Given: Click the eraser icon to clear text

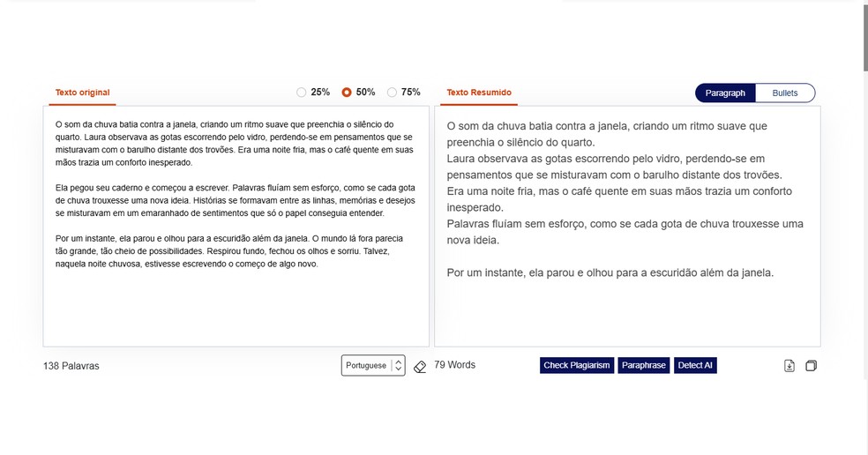Looking at the screenshot, I should 420,366.
